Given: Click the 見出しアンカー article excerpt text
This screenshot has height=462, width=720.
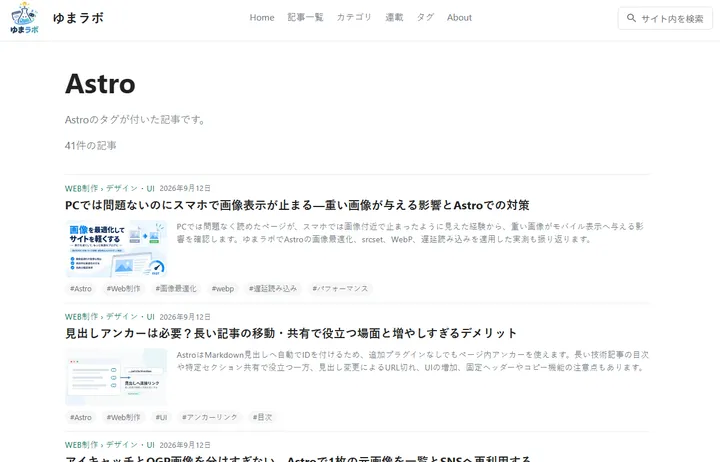Looking at the screenshot, I should coord(412,361).
